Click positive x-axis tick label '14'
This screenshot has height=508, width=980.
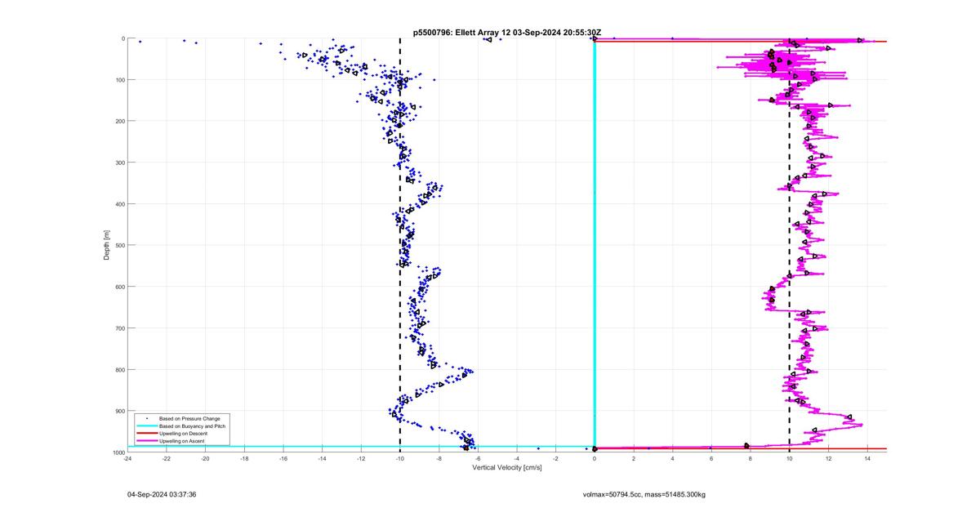[x=867, y=458]
